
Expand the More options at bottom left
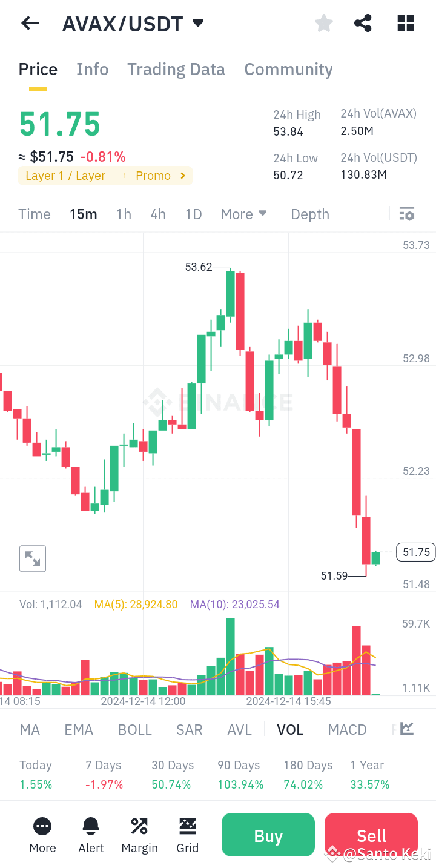coord(42,835)
